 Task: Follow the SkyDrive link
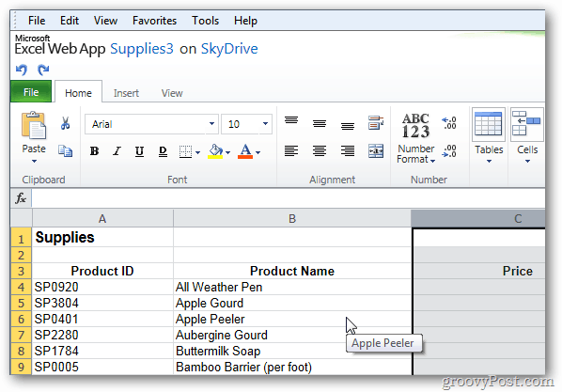pos(229,49)
